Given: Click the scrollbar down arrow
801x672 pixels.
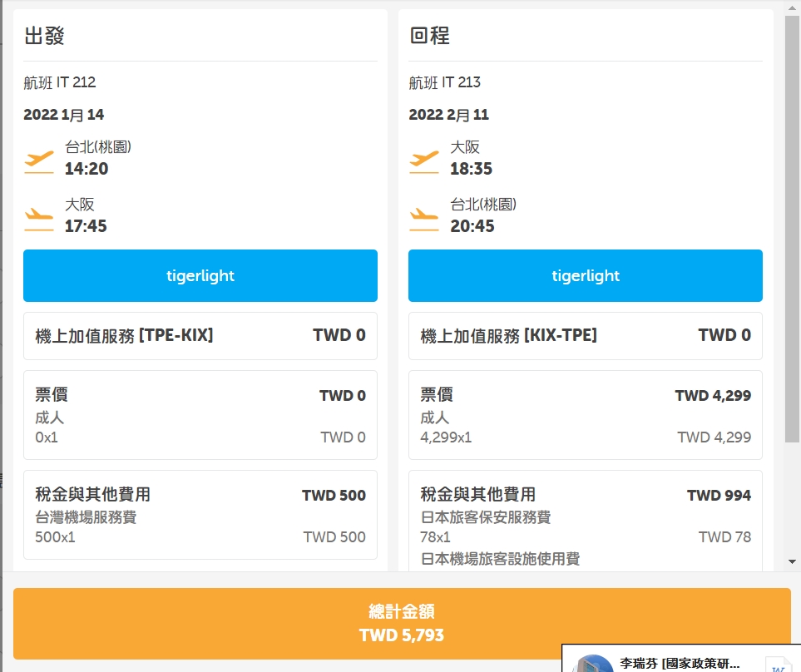Looking at the screenshot, I should tap(793, 561).
